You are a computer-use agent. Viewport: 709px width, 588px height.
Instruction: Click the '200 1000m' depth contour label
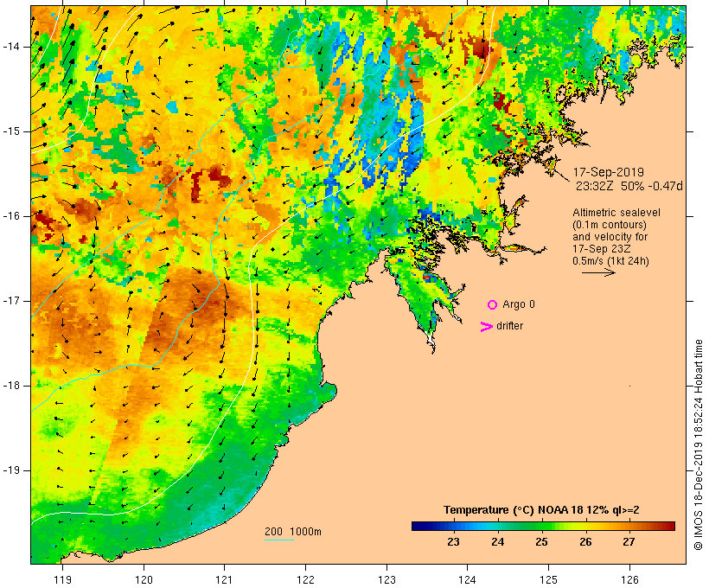pos(293,532)
